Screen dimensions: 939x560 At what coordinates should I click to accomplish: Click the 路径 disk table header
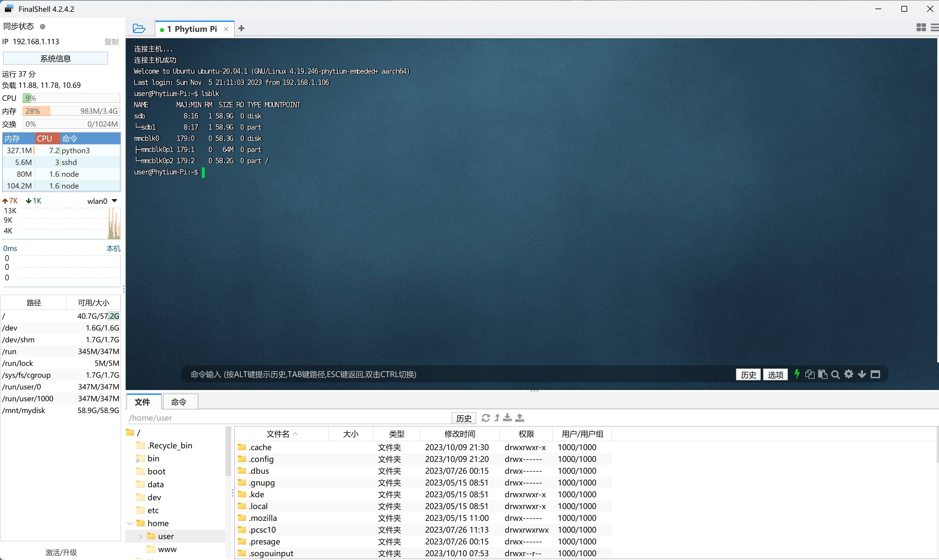34,303
